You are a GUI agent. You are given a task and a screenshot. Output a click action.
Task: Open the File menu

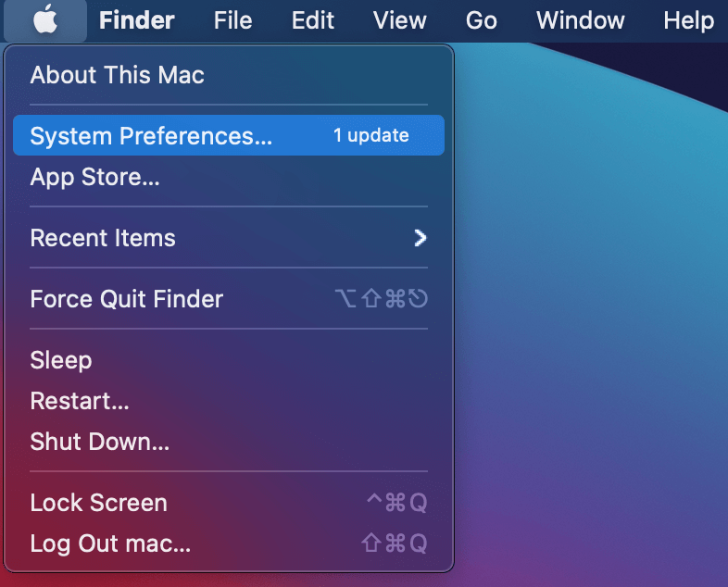[232, 20]
